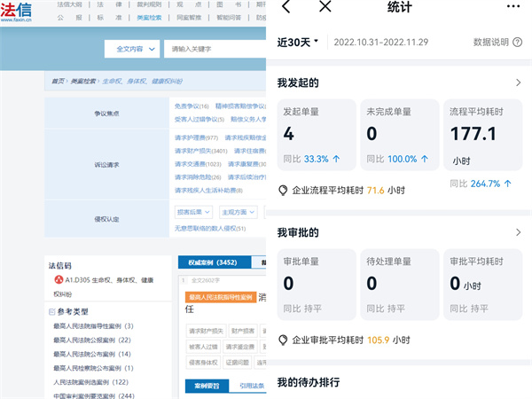Open the 待处理单量 card

click(400, 285)
